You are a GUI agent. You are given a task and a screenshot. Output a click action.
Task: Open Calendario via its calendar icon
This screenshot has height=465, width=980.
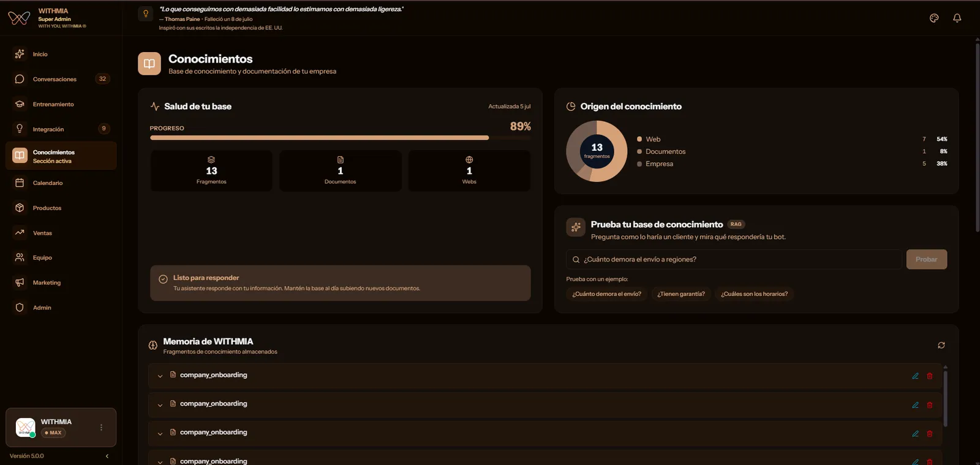20,183
